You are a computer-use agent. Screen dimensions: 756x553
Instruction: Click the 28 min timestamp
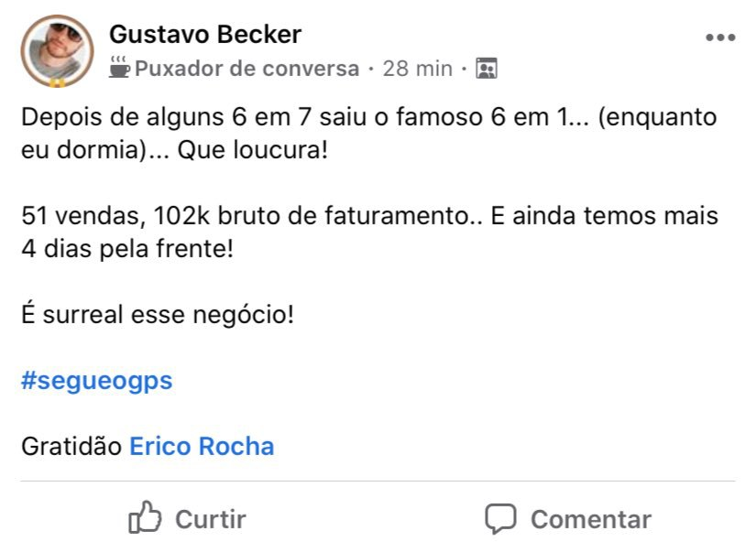pos(418,69)
